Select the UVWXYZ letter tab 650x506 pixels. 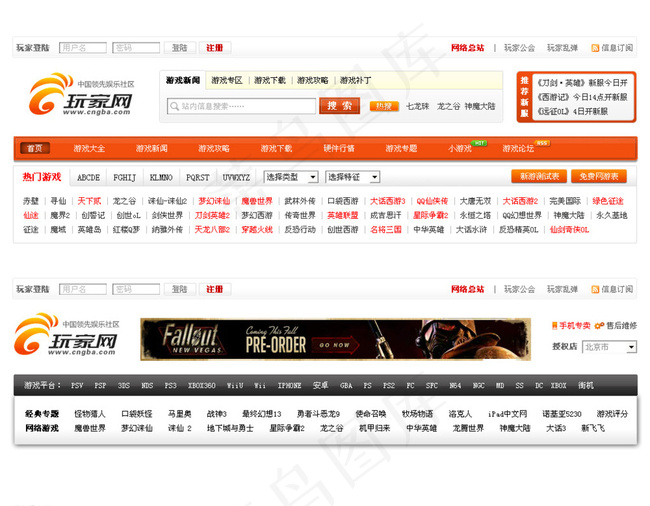pyautogui.click(x=236, y=177)
